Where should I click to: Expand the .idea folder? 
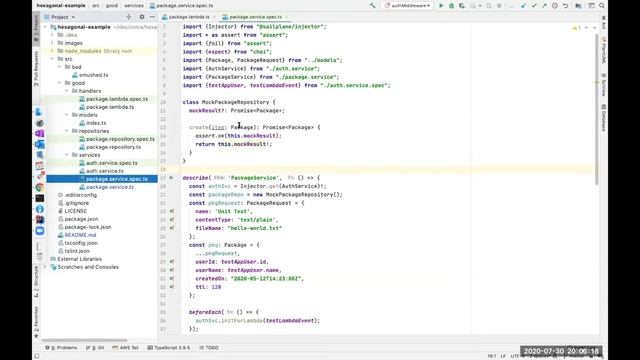click(x=52, y=35)
